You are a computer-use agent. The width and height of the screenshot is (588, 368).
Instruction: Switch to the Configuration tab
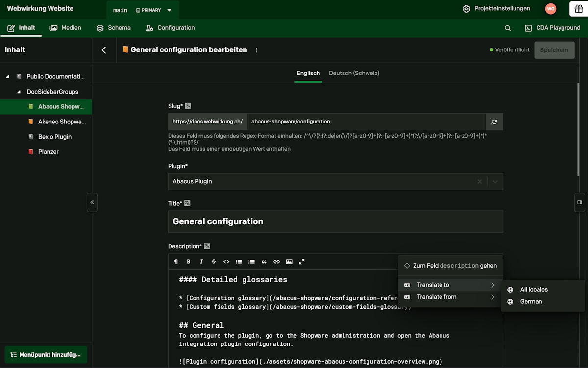point(170,28)
